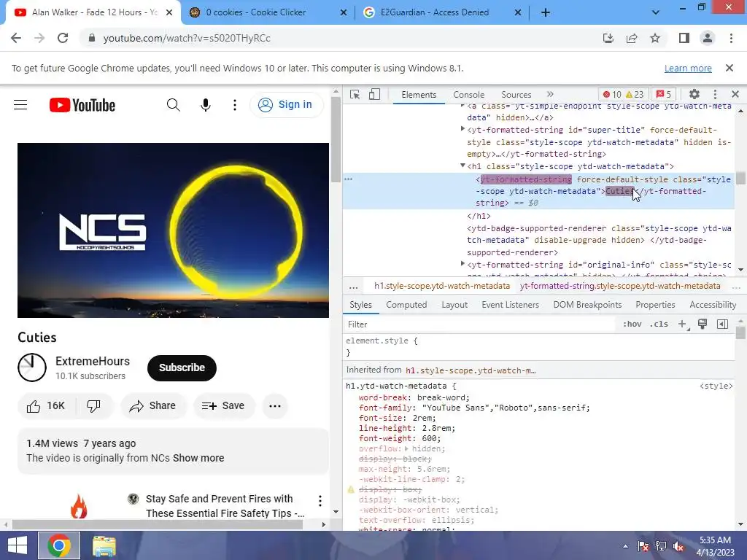Go back in browser history
The image size is (747, 560).
pos(16,38)
